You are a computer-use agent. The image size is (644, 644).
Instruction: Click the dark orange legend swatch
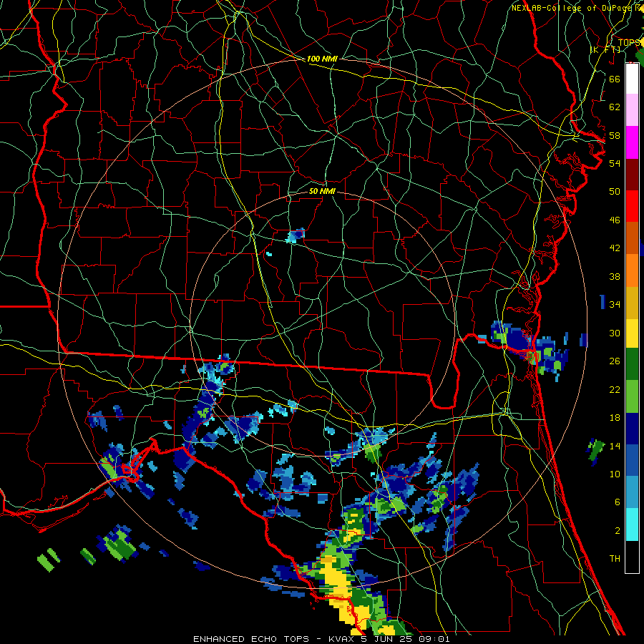click(x=632, y=238)
